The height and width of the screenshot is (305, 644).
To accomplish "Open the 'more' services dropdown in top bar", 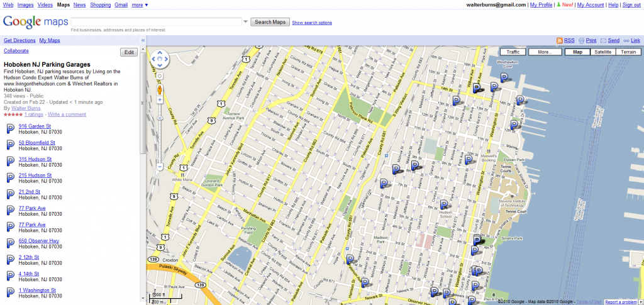I will 140,5.
